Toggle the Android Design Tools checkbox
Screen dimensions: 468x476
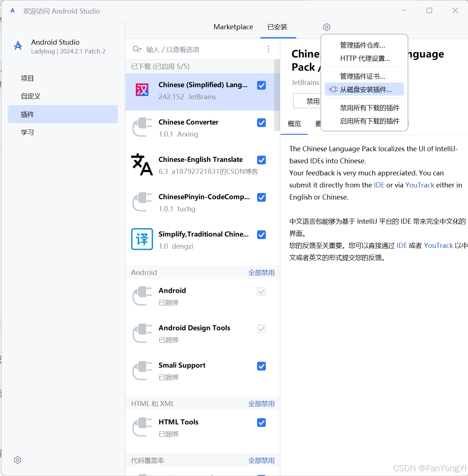tap(261, 329)
